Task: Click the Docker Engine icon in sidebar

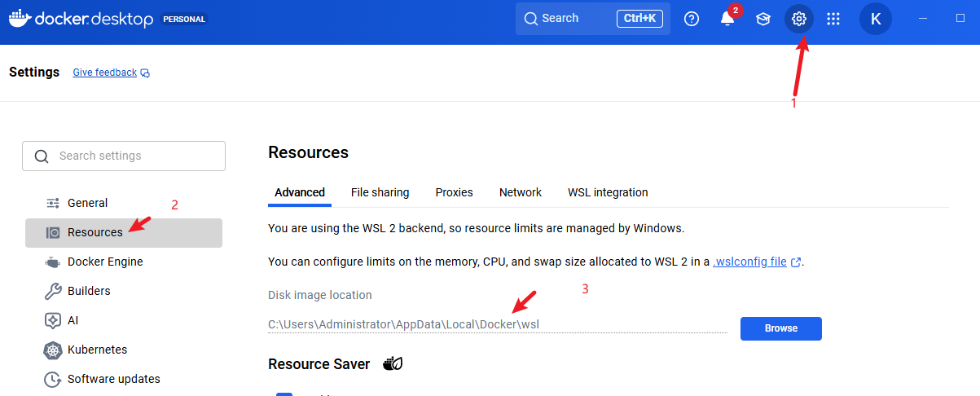Action: coord(53,262)
